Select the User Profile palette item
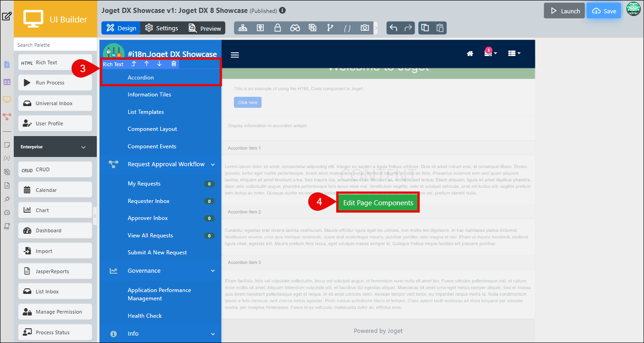 [55, 124]
